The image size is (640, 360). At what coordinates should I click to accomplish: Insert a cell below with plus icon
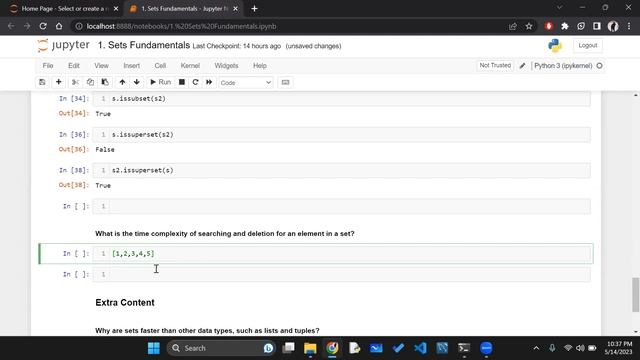coord(59,82)
